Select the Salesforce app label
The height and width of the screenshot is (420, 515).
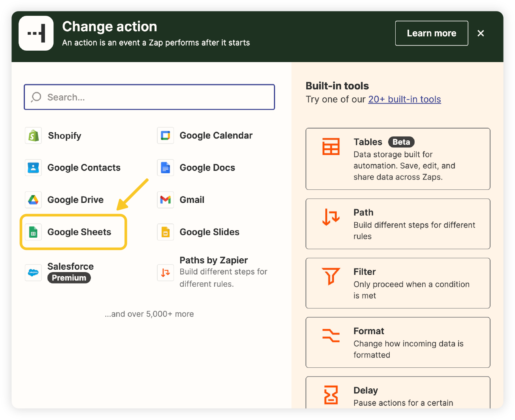click(70, 267)
